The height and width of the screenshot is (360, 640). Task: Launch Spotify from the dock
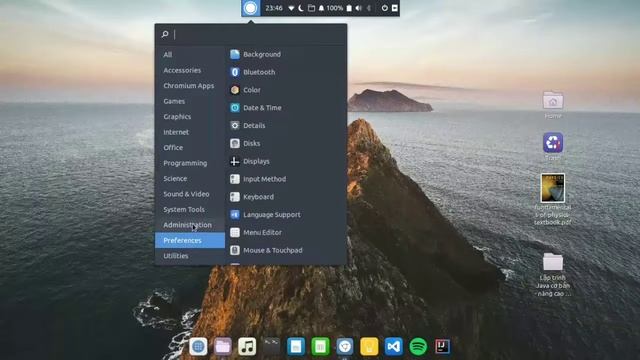coord(418,347)
